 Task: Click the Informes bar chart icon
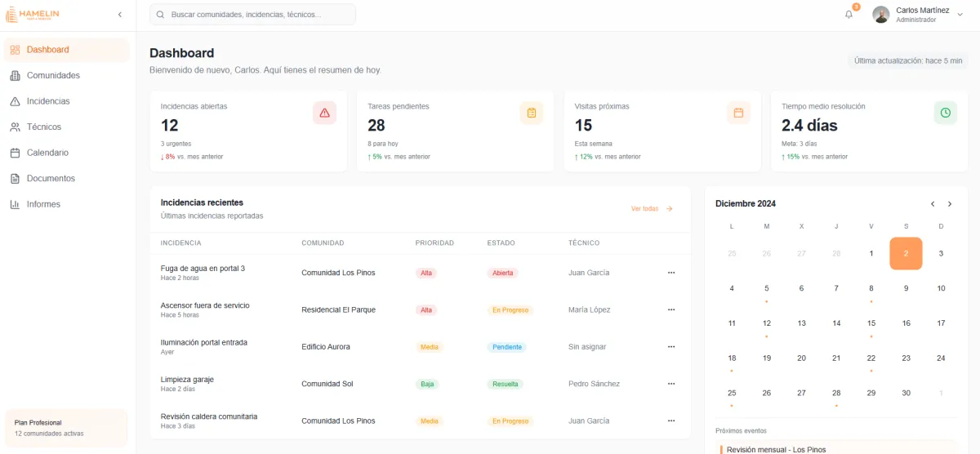point(15,204)
